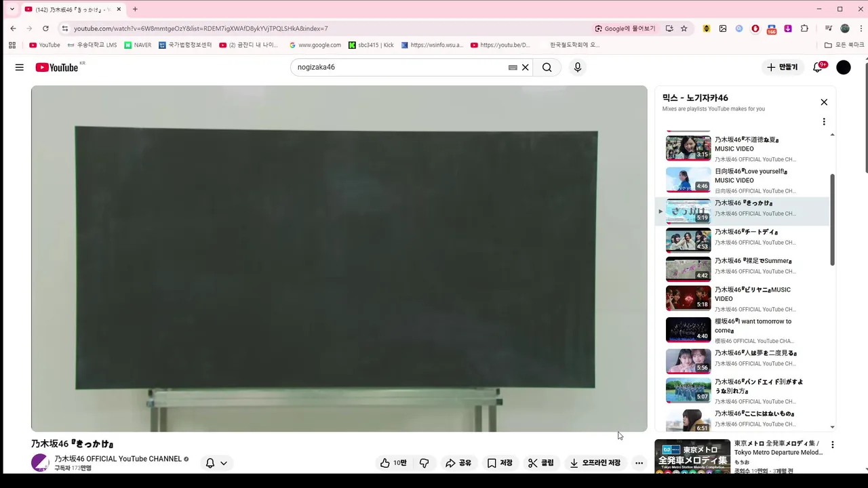Play ここにはないもの from the mix
This screenshot has height=488, width=868.
[x=742, y=419]
